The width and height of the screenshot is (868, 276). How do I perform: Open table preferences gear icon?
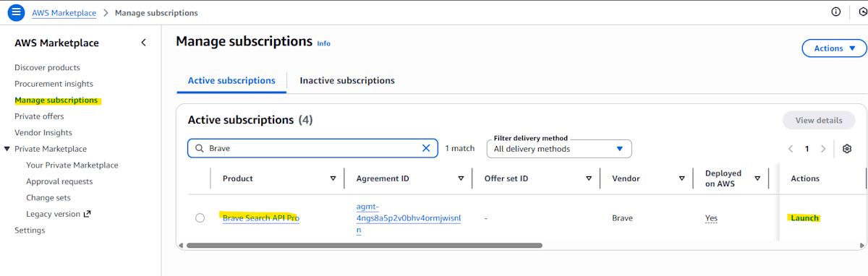coord(847,149)
